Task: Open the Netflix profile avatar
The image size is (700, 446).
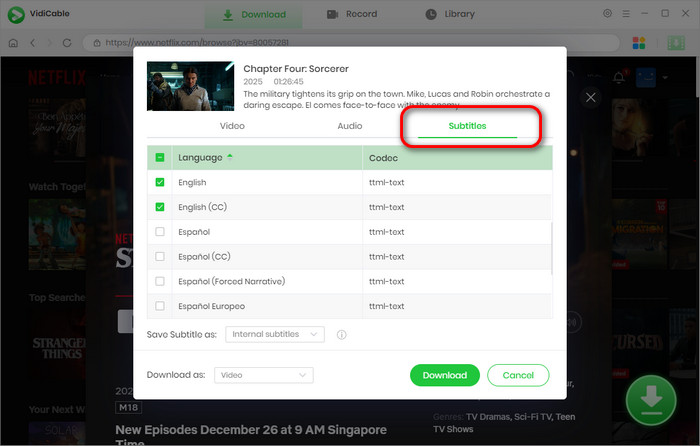Action: point(646,78)
